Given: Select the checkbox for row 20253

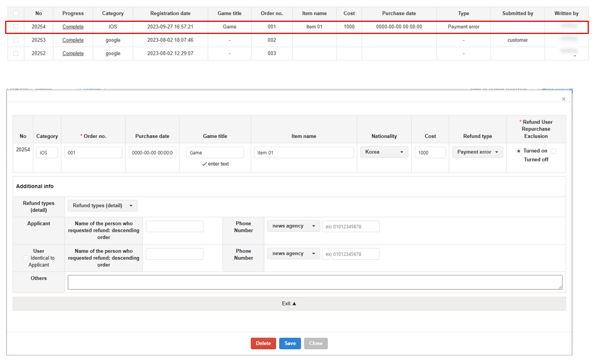Looking at the screenshot, I should (15, 40).
